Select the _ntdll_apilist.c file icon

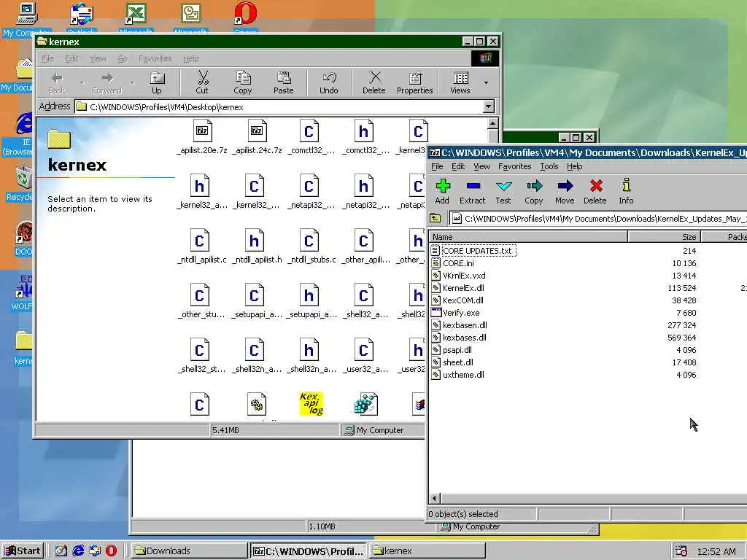(200, 241)
